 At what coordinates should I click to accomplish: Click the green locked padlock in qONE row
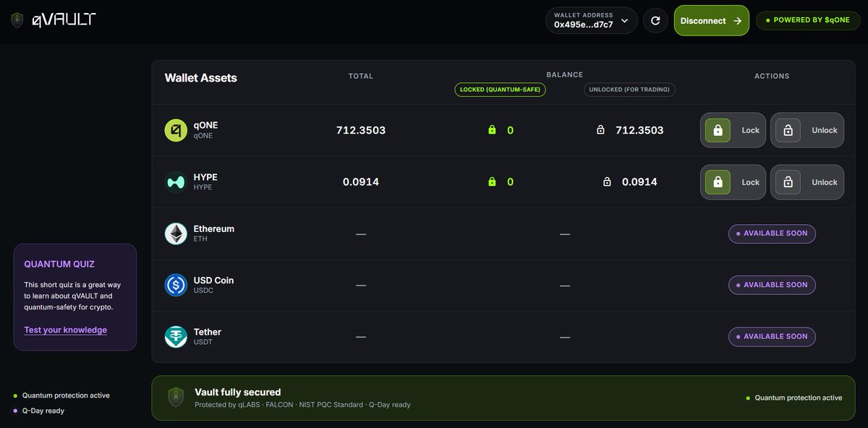click(492, 130)
